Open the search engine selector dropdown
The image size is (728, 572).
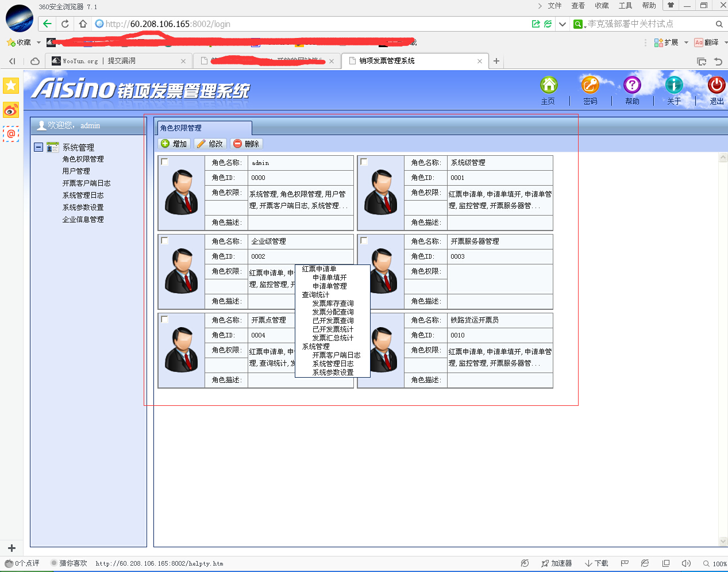click(x=579, y=24)
